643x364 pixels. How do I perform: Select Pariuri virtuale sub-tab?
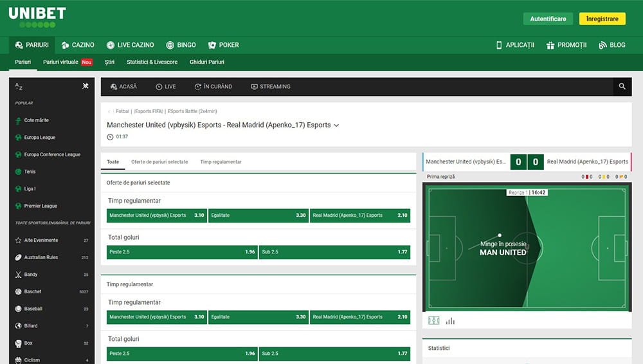point(68,62)
